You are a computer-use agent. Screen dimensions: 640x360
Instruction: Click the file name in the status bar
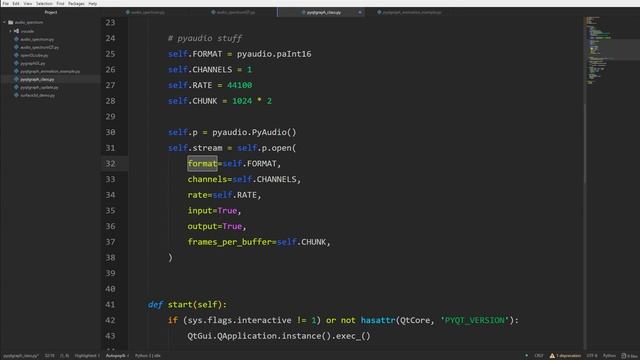[x=21, y=356]
